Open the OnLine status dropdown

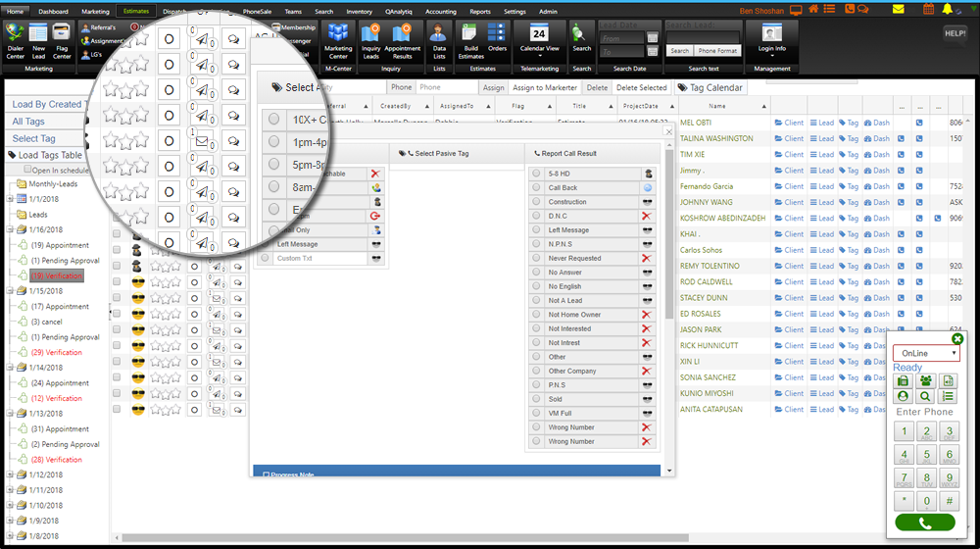tap(926, 353)
